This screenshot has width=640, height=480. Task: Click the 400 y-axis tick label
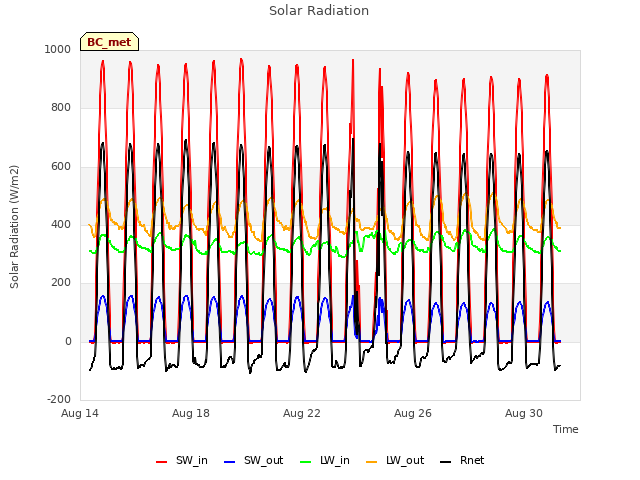point(61,224)
